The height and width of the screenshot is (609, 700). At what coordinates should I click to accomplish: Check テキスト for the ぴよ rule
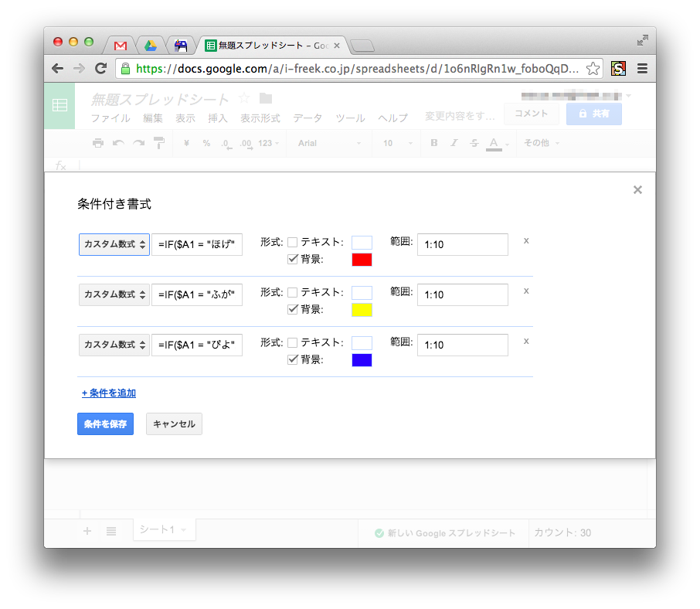pyautogui.click(x=293, y=342)
